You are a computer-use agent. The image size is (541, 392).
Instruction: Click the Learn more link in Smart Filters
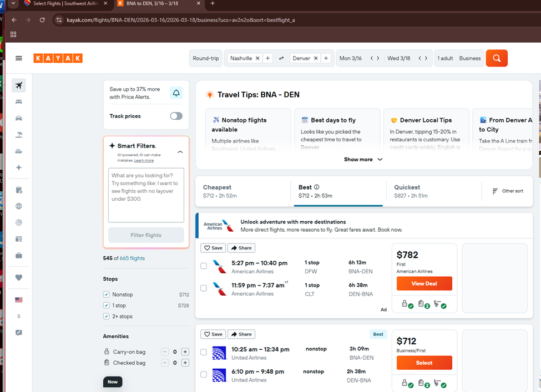click(x=144, y=161)
